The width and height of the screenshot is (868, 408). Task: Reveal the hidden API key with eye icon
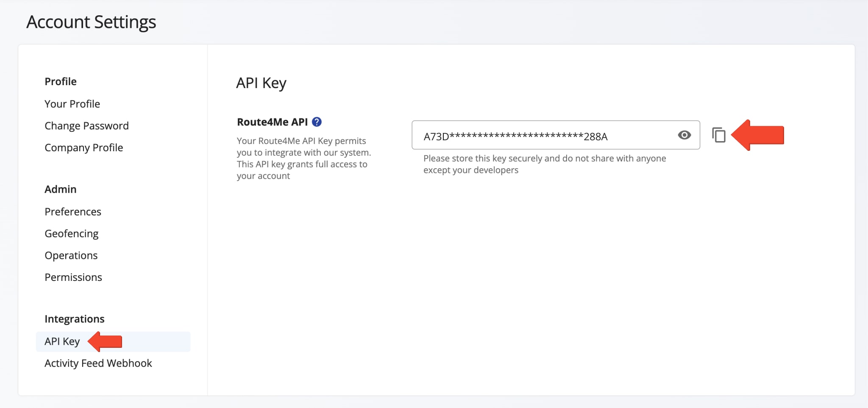(684, 135)
